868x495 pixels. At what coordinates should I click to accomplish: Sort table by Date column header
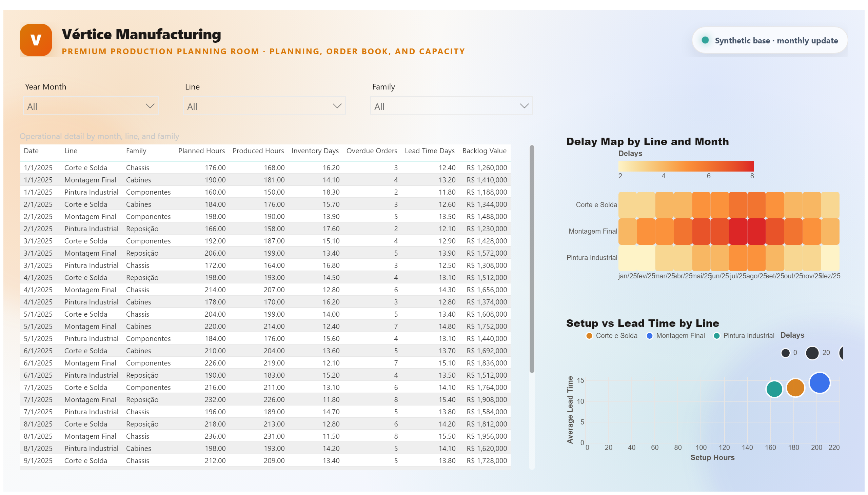tap(31, 151)
